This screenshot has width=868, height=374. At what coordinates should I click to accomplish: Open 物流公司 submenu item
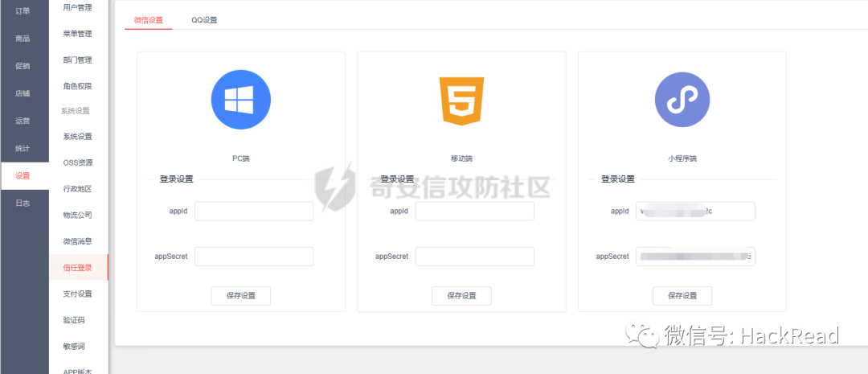pos(77,215)
